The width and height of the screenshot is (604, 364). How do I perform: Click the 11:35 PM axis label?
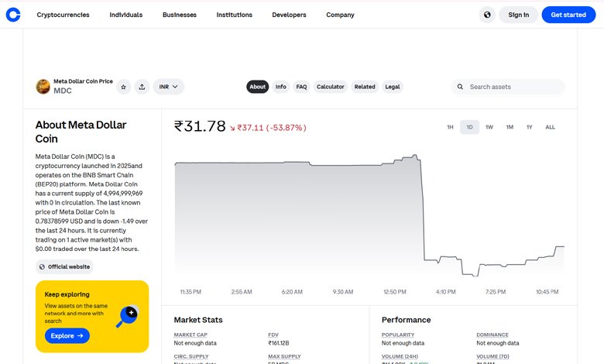pos(190,292)
